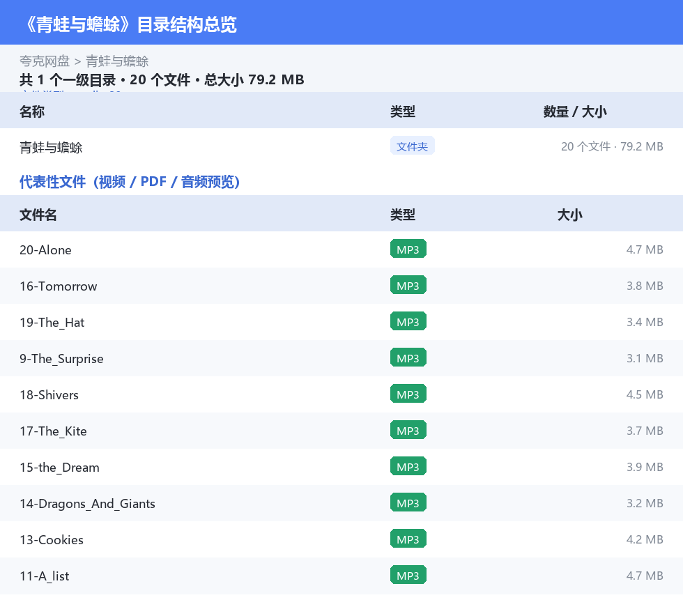Click the MP3 badge for 18-Shivers
This screenshot has height=616, width=683.
408,394
